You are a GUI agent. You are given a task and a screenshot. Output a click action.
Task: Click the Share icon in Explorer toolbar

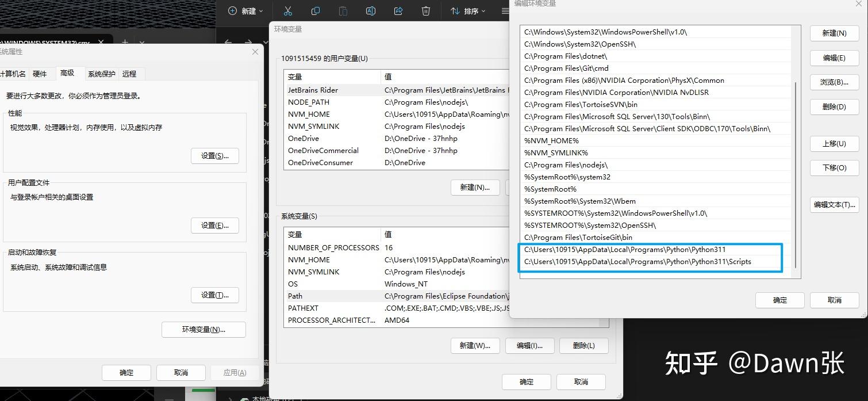coord(398,11)
